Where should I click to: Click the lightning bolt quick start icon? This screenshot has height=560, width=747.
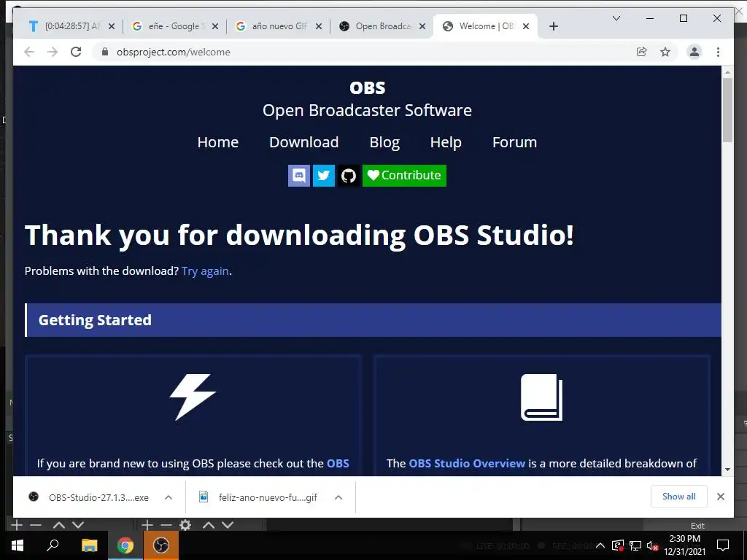193,397
